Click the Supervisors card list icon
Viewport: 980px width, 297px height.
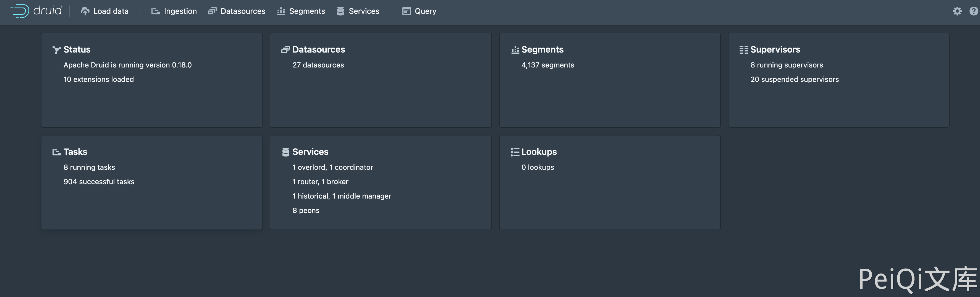tap(743, 50)
